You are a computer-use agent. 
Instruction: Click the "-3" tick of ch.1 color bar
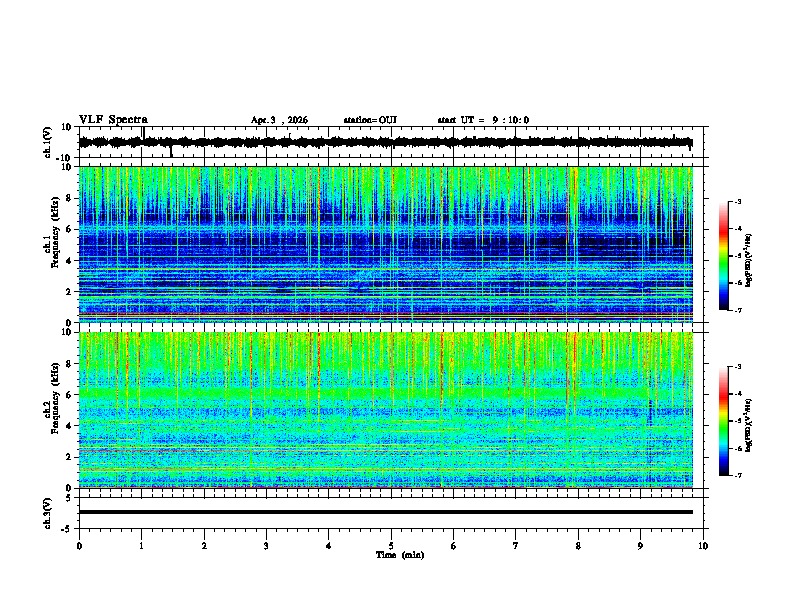click(x=738, y=202)
